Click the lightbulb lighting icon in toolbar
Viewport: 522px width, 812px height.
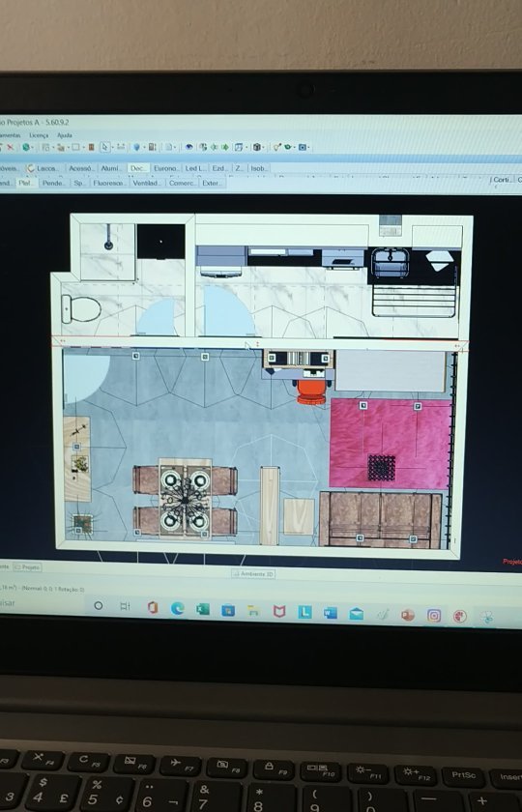click(136, 147)
